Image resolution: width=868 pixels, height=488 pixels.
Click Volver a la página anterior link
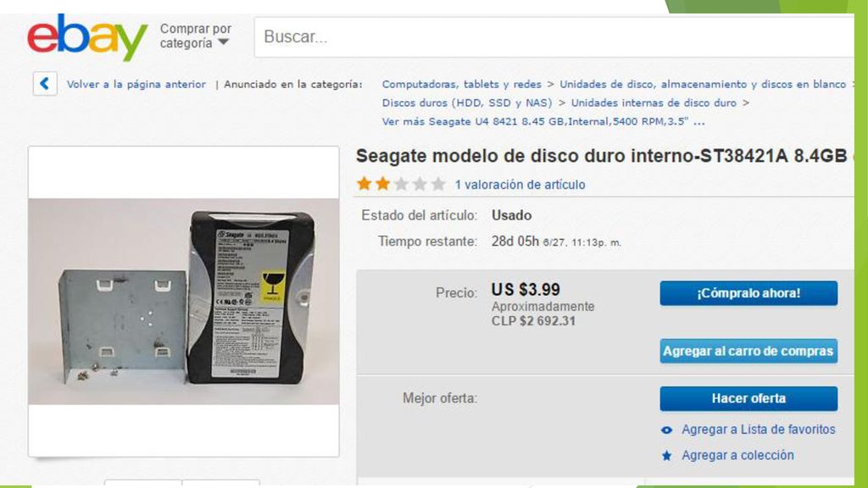[x=136, y=85]
